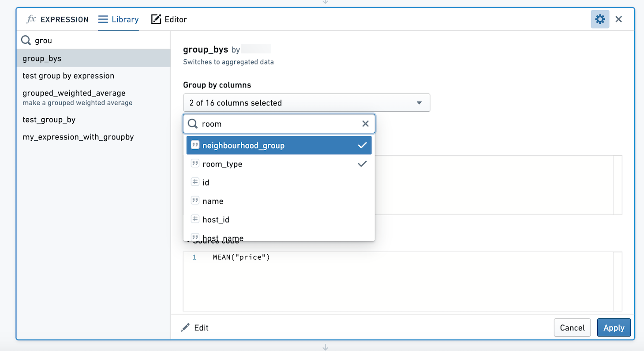Click the 'Group by columns' label
The width and height of the screenshot is (644, 351).
click(217, 85)
